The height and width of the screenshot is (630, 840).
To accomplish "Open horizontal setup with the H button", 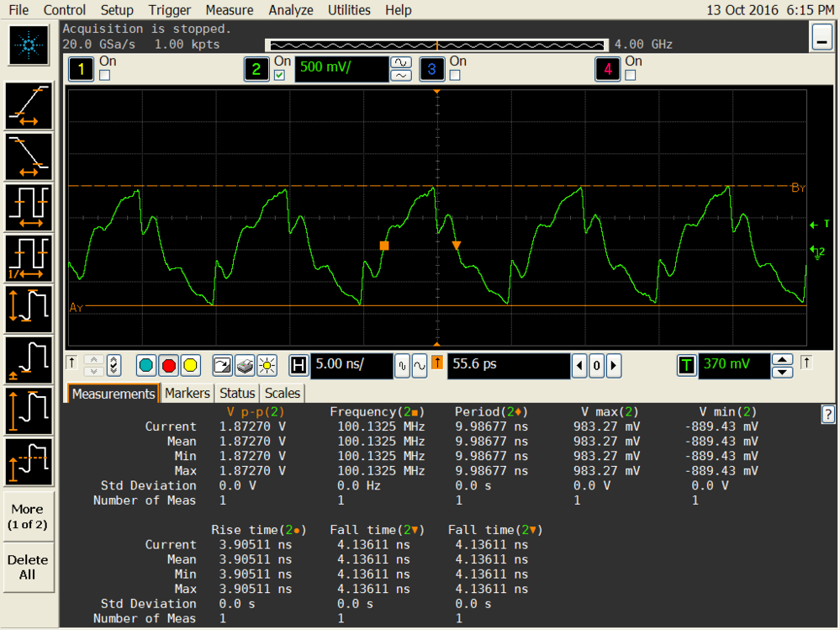I will tap(298, 365).
